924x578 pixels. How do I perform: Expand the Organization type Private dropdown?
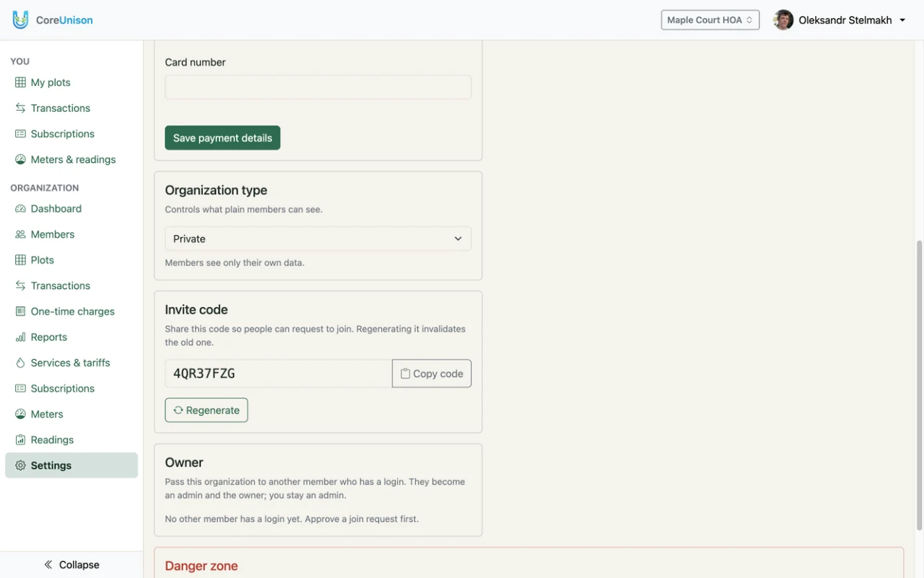(x=318, y=238)
